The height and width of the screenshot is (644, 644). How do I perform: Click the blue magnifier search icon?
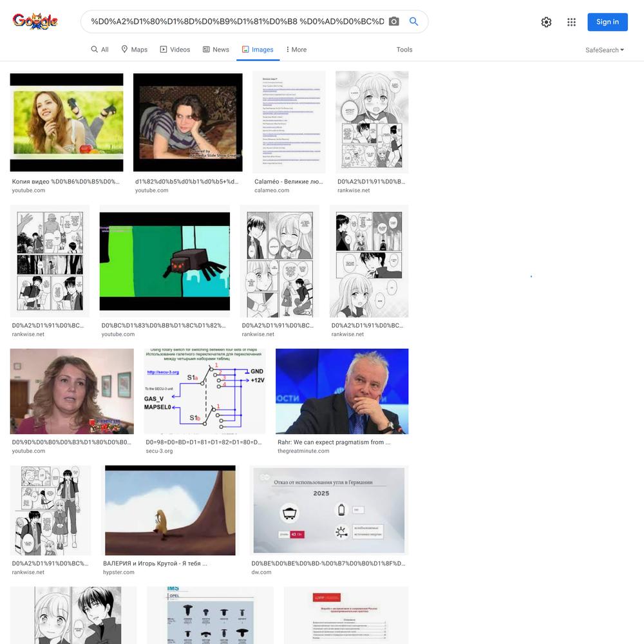click(x=413, y=21)
